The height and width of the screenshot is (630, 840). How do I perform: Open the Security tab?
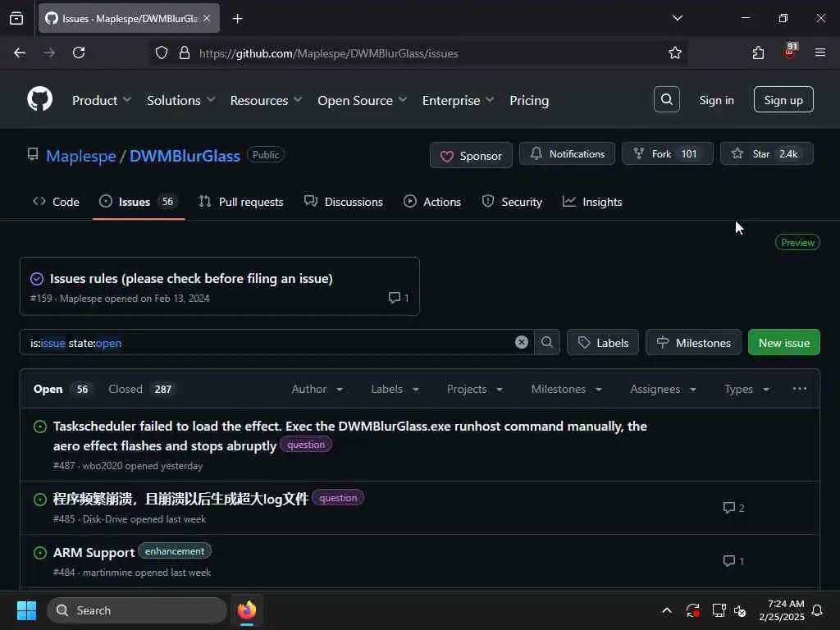coord(512,202)
